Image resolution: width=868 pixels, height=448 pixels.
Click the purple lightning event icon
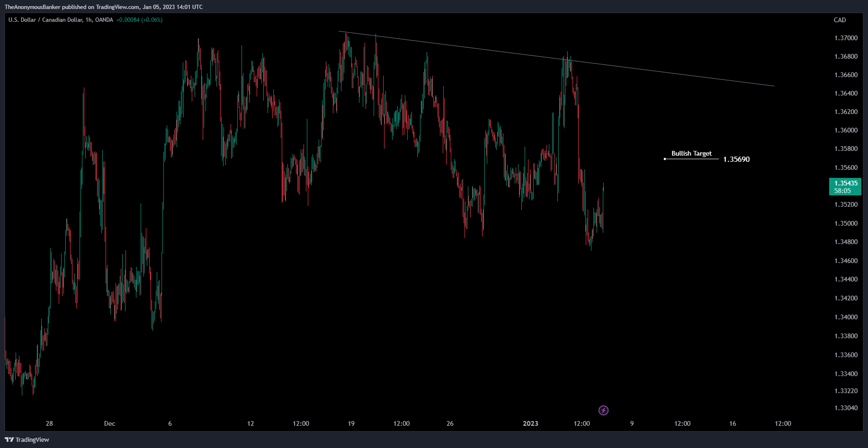pyautogui.click(x=603, y=410)
